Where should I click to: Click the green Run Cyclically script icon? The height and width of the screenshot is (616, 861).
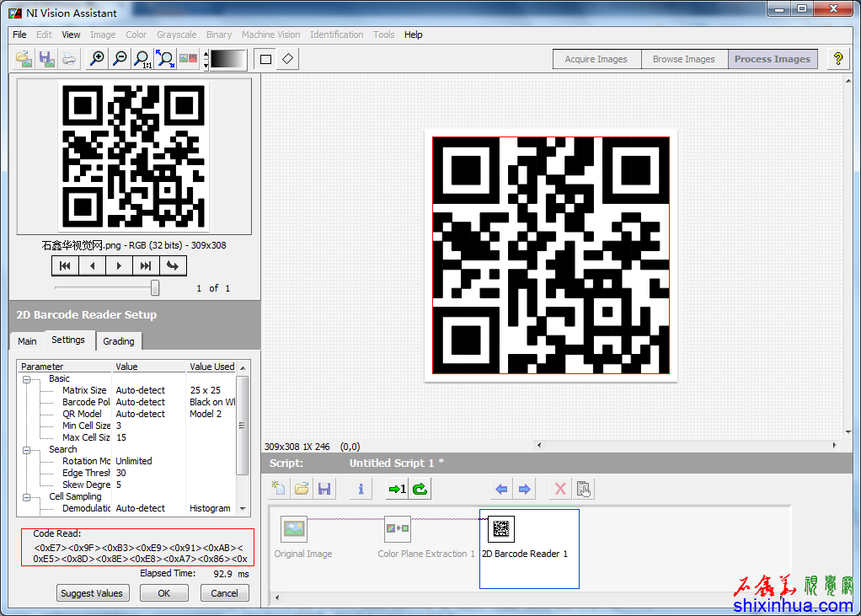coord(420,489)
